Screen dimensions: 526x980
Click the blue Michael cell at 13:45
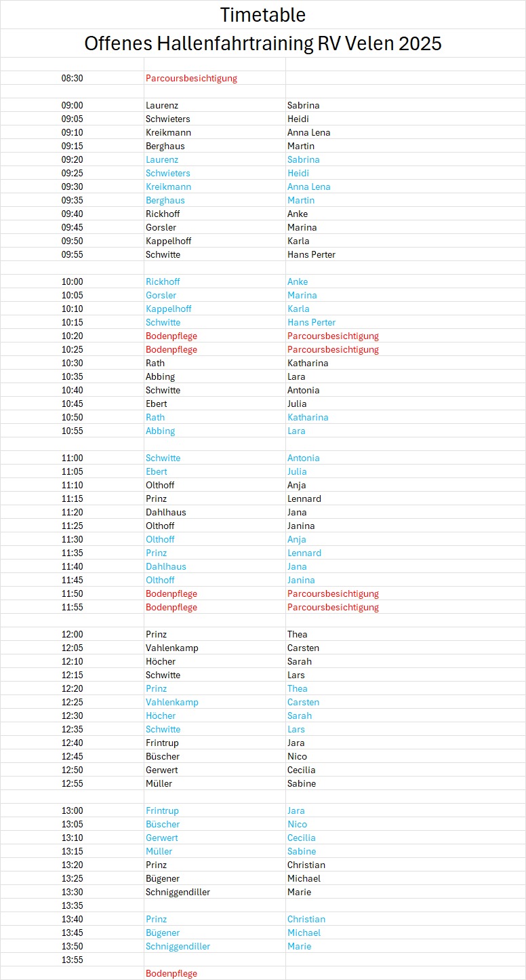click(x=304, y=933)
